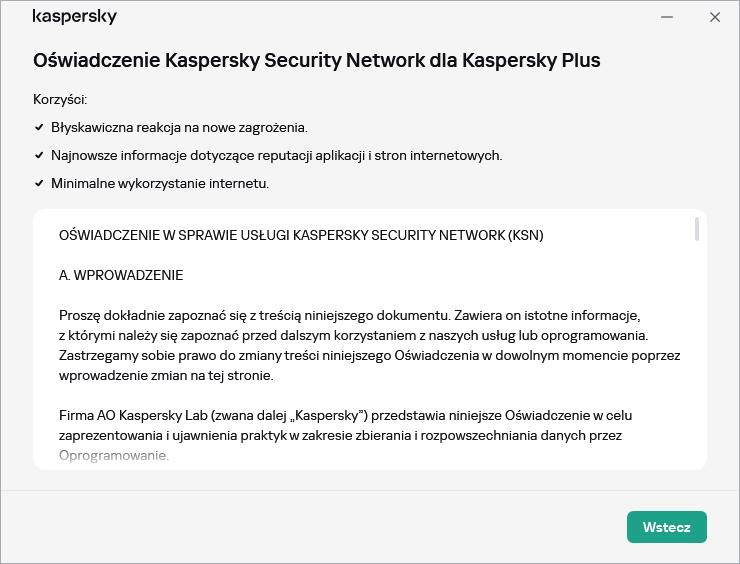740x564 pixels.
Task: Click the "Minimalne wykorzystanie internetu" text
Action: pos(160,184)
